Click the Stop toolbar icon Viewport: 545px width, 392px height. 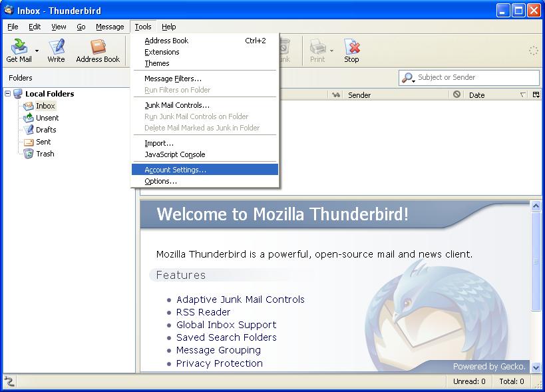352,47
